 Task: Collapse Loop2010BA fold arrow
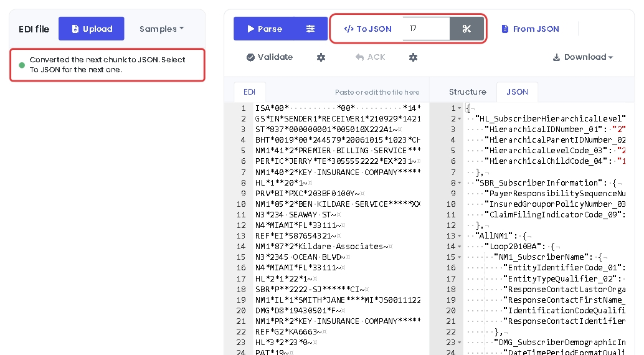(x=460, y=247)
